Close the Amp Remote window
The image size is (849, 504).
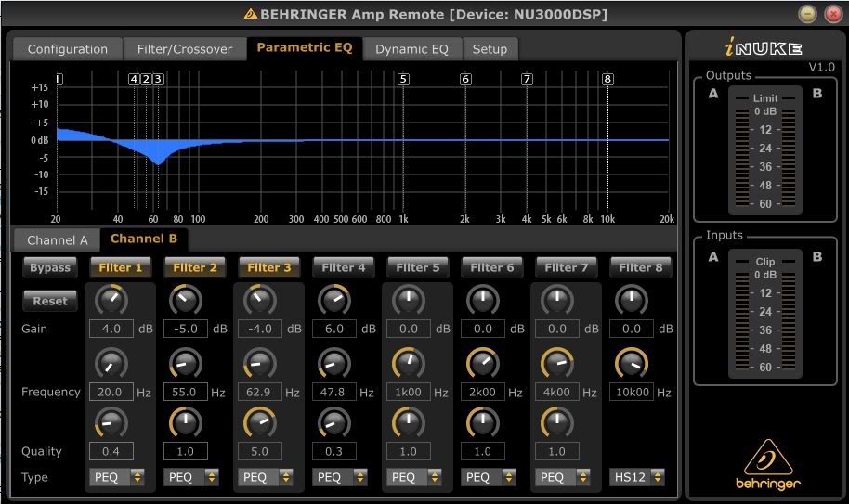click(x=833, y=14)
